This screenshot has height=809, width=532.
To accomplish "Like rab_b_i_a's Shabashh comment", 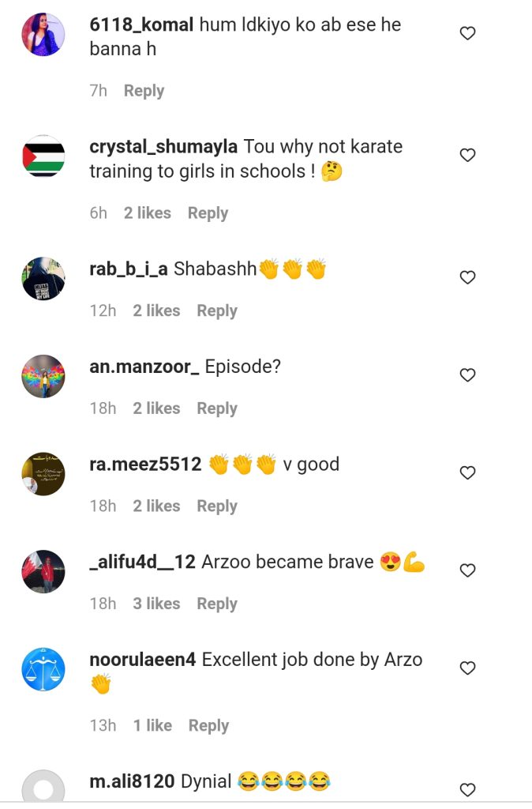I will coord(467,277).
